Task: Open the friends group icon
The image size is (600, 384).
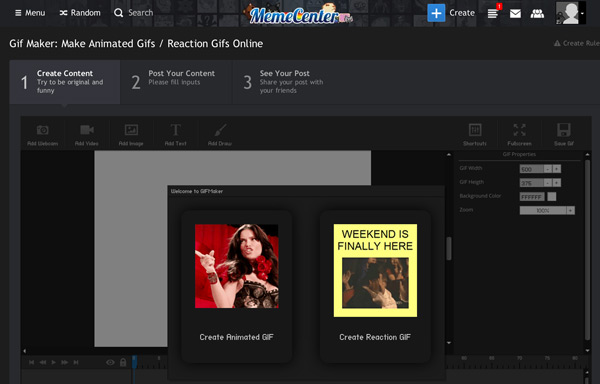Action: click(537, 14)
